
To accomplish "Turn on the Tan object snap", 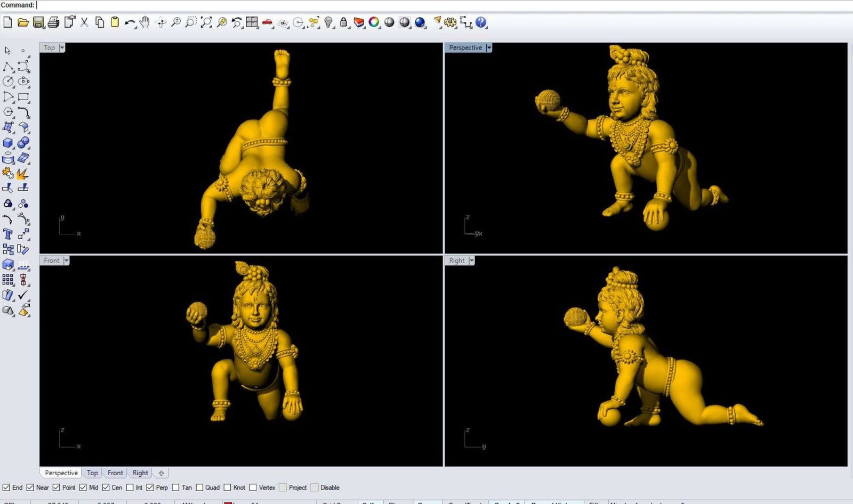I will 175,487.
